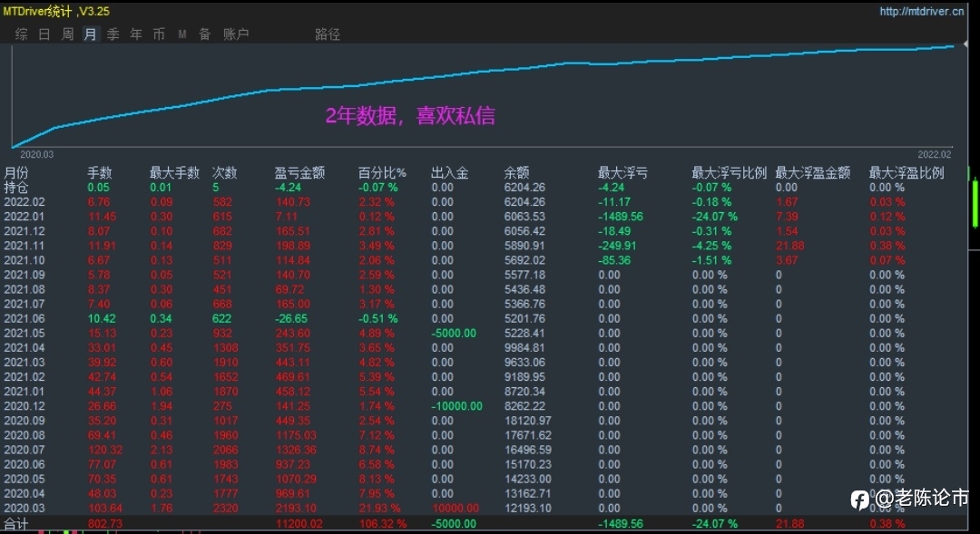Viewport: 980px width, 534px height.
Task: Click the 合计 totals row
Action: click(x=485, y=523)
